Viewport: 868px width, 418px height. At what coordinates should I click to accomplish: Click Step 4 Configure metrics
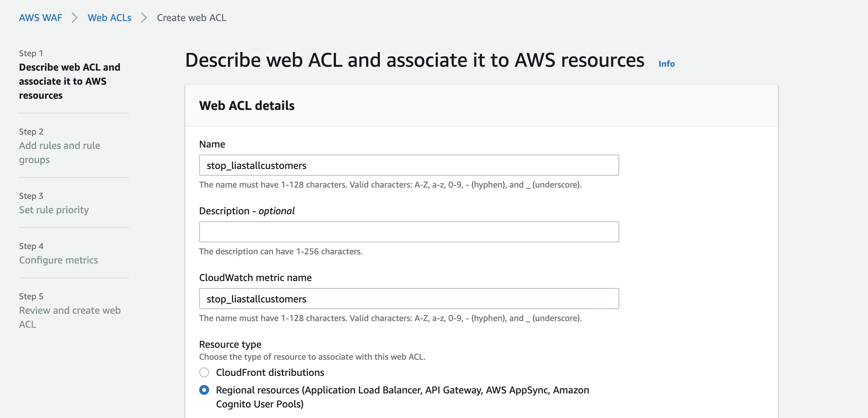58,260
